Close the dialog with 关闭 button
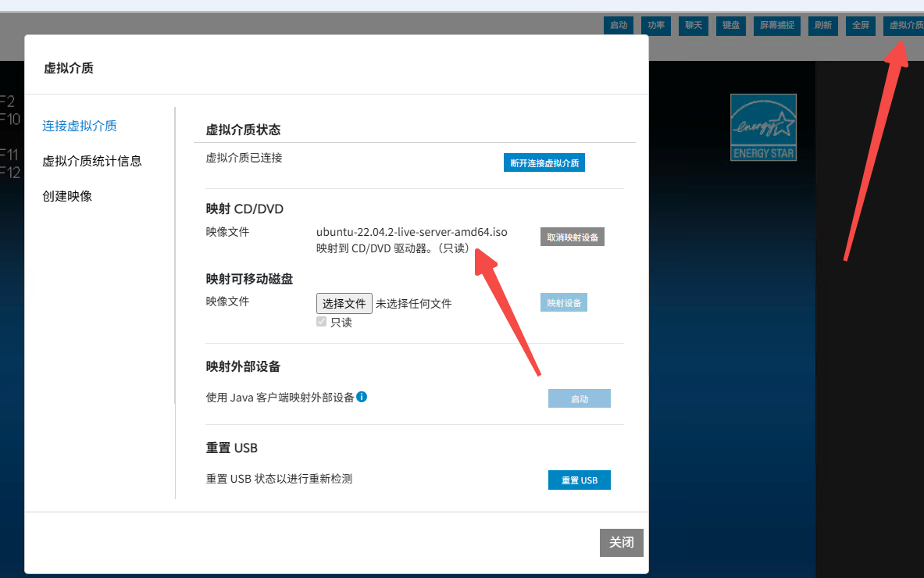The height and width of the screenshot is (578, 924). click(621, 542)
